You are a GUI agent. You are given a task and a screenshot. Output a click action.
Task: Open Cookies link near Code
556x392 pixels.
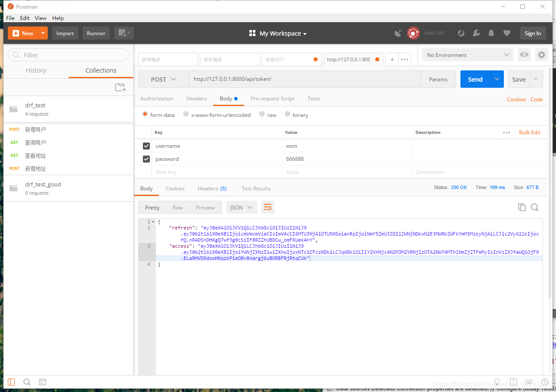pyautogui.click(x=516, y=100)
